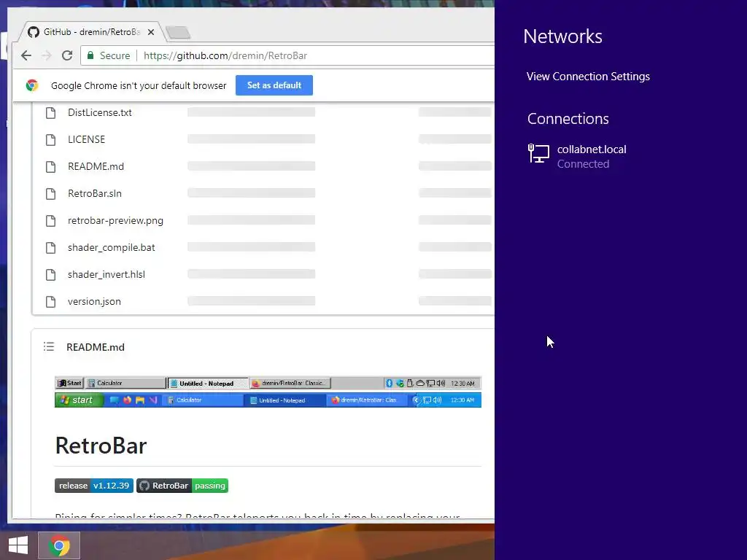The height and width of the screenshot is (560, 747).
Task: Open the README table of contents icon
Action: [49, 346]
